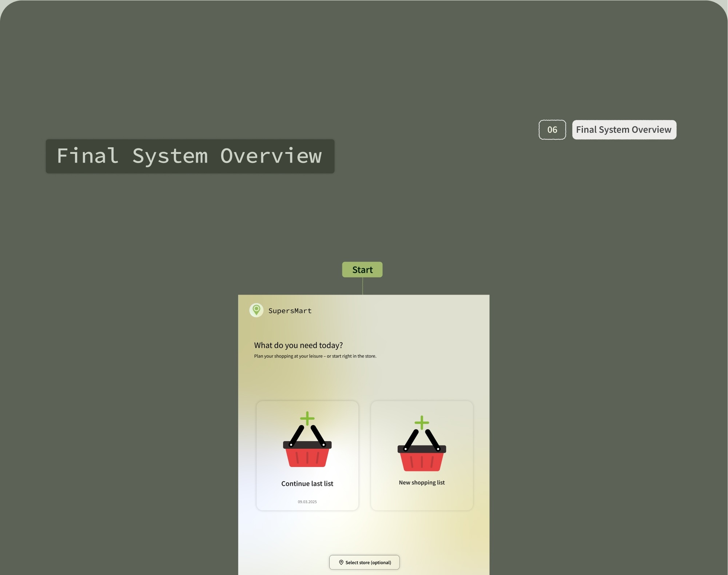Select the New shopping list label
Viewport: 728px width, 575px height.
click(x=422, y=483)
